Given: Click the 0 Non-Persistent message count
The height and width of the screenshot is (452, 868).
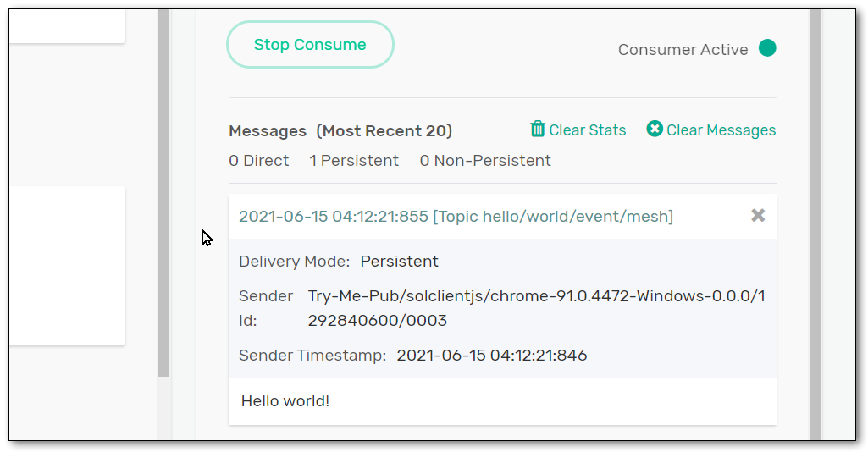Looking at the screenshot, I should coord(485,161).
